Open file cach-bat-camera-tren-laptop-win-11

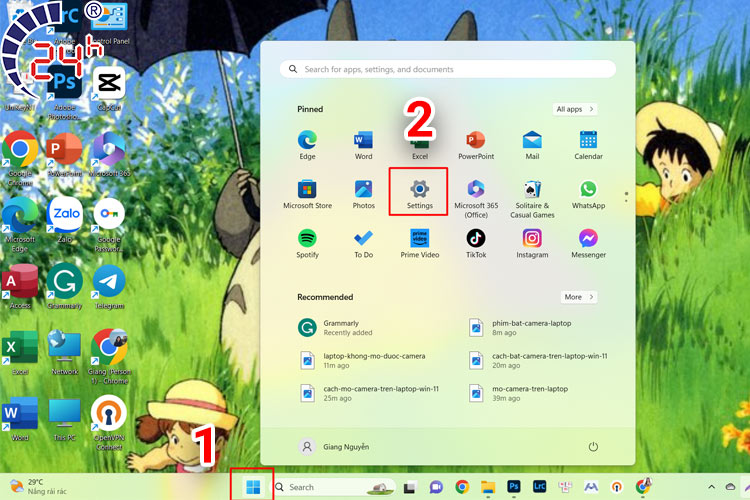point(538,360)
